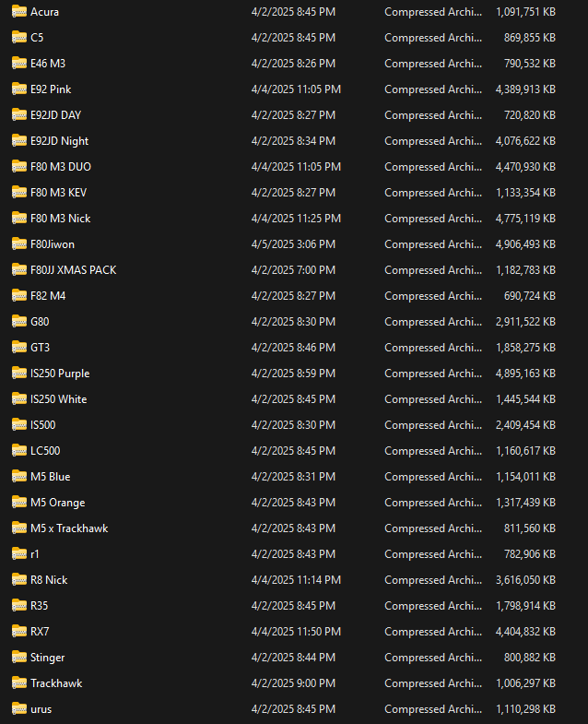
Task: Select the E46 M3 archive icon
Action: tap(19, 64)
